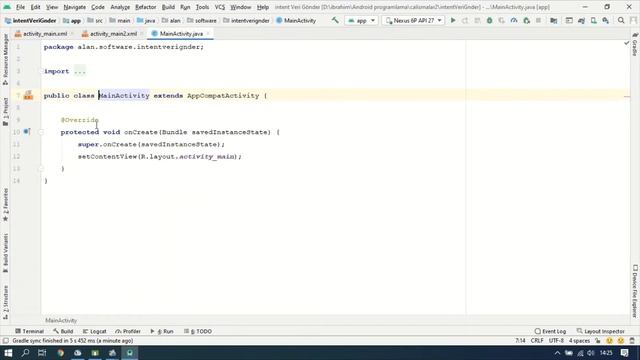
Task: Open the Profiler tool window button
Action: pos(128,331)
